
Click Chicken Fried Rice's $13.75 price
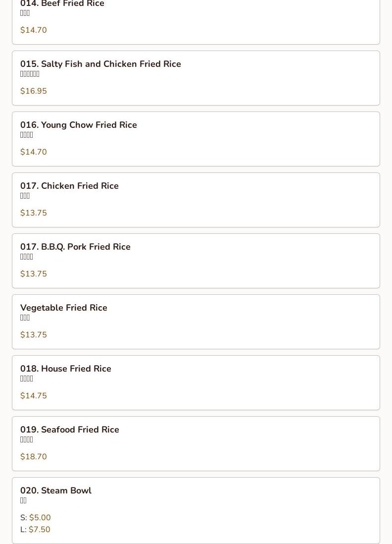[x=34, y=213]
